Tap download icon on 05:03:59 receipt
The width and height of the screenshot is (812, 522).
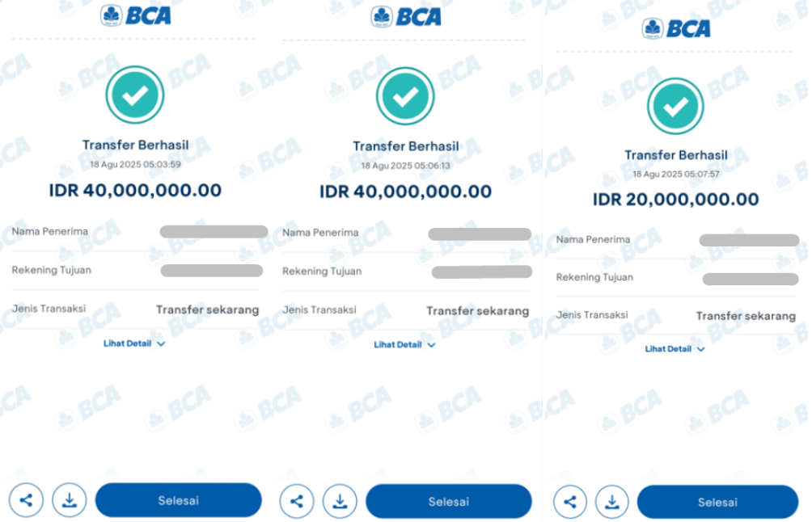coord(70,500)
